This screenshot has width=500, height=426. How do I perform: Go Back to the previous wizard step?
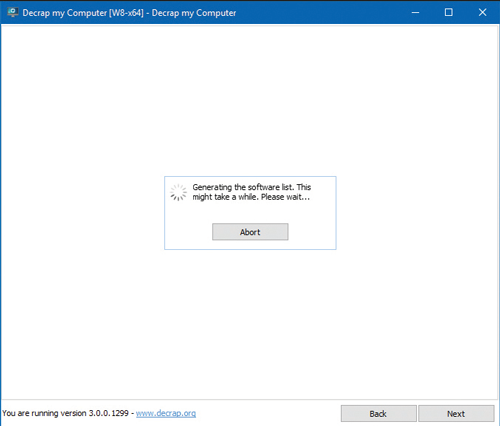(378, 414)
